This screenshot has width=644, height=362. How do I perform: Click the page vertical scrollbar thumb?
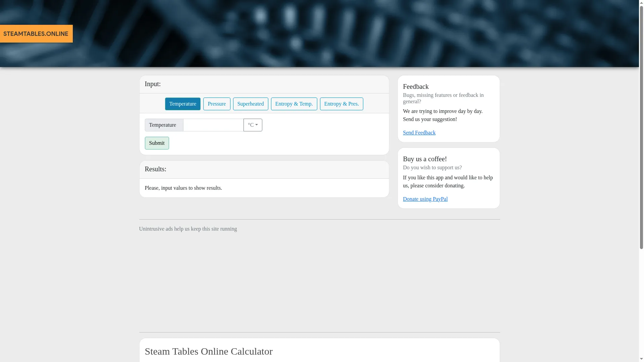(x=641, y=127)
